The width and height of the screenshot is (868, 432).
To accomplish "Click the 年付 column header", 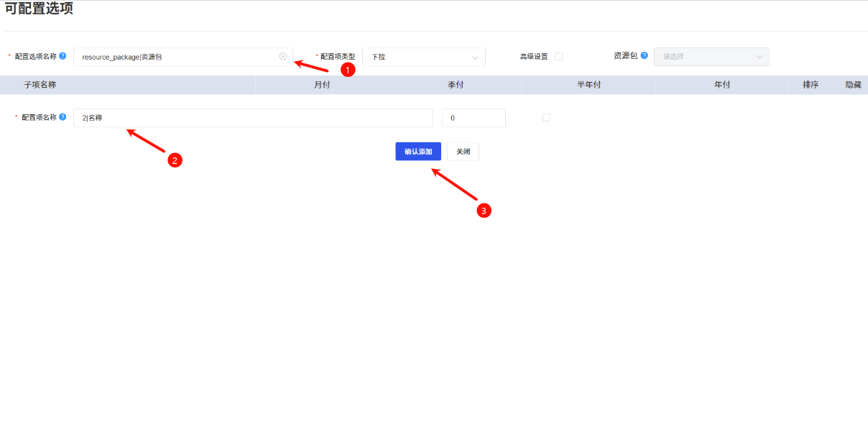I will pos(721,84).
